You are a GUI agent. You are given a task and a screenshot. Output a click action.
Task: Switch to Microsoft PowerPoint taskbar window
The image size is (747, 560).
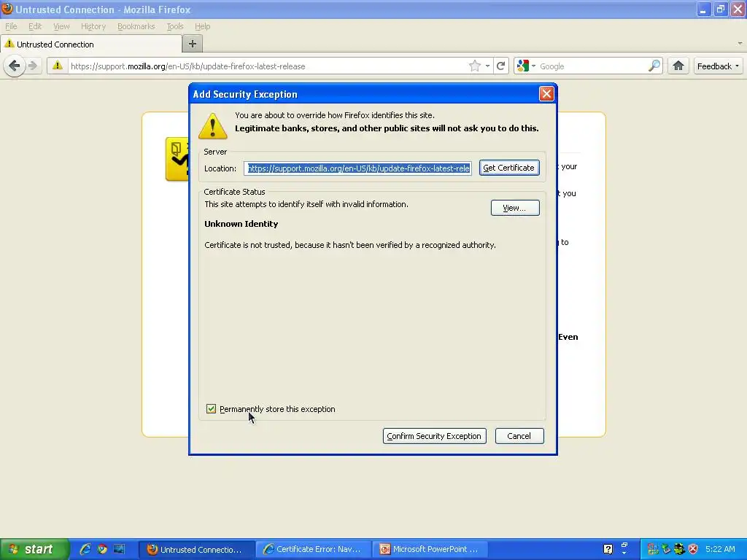point(430,550)
